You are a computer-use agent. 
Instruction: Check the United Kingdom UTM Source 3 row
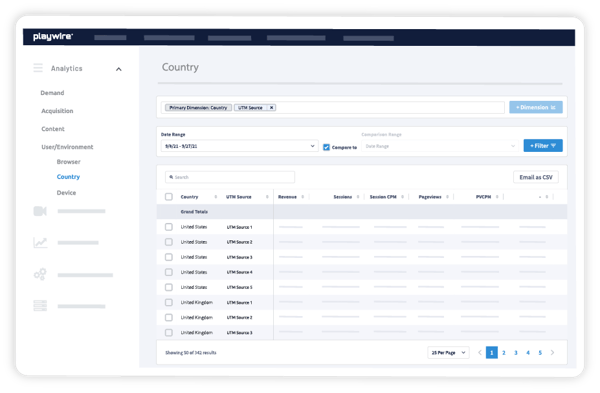click(169, 333)
